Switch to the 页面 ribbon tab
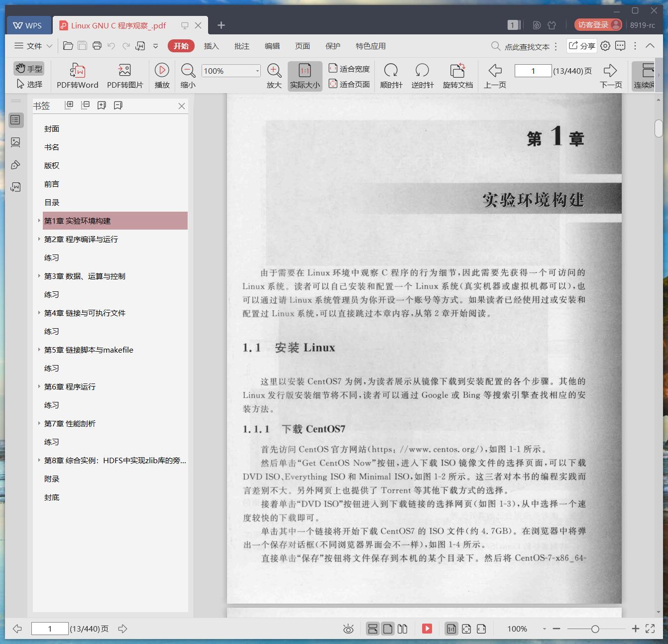 pyautogui.click(x=302, y=46)
